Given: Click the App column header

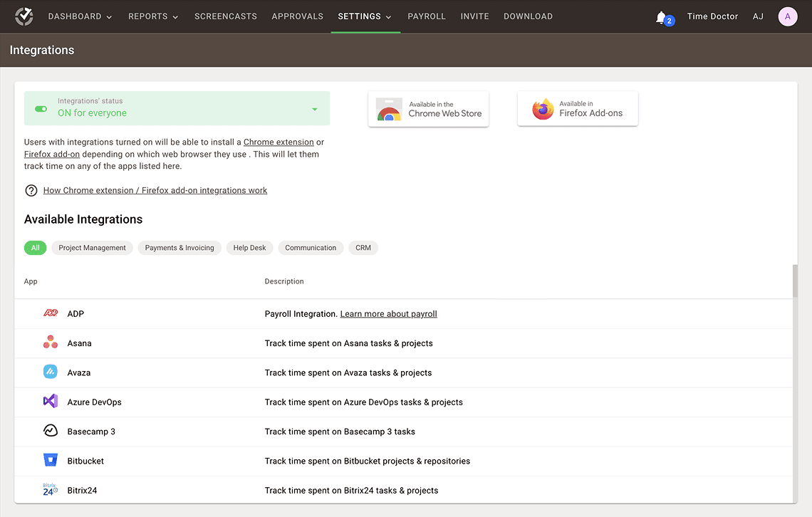Looking at the screenshot, I should [31, 281].
